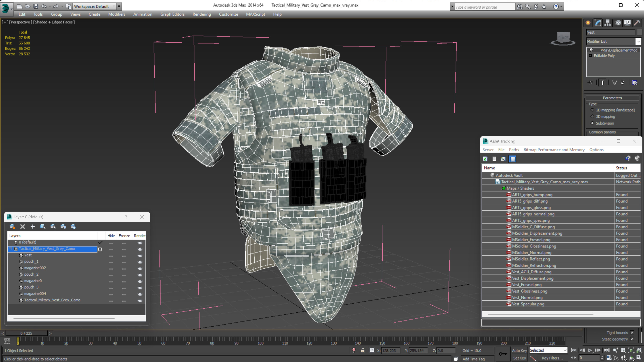Click the Vest object name field
The width and height of the screenshot is (644, 362).
tap(611, 32)
